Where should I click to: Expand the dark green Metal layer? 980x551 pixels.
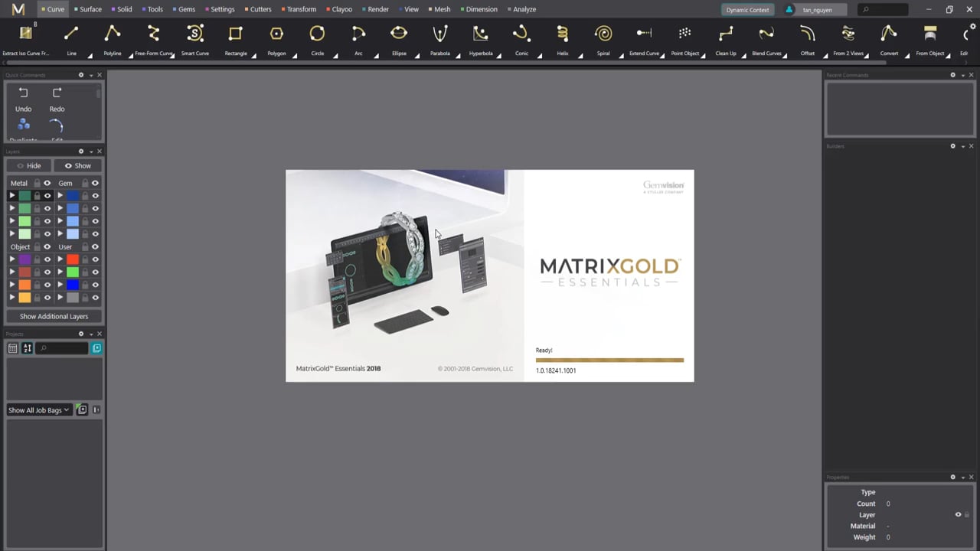[x=12, y=196]
